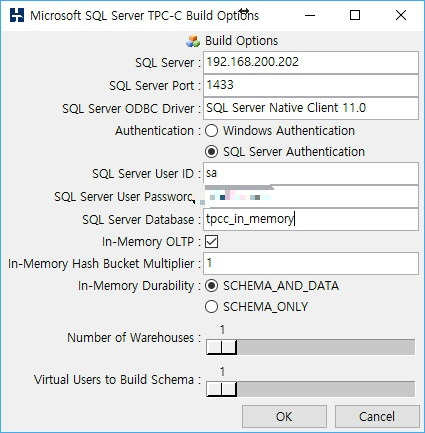
Task: Select SQL Server Authentication radio button
Action: [x=212, y=152]
